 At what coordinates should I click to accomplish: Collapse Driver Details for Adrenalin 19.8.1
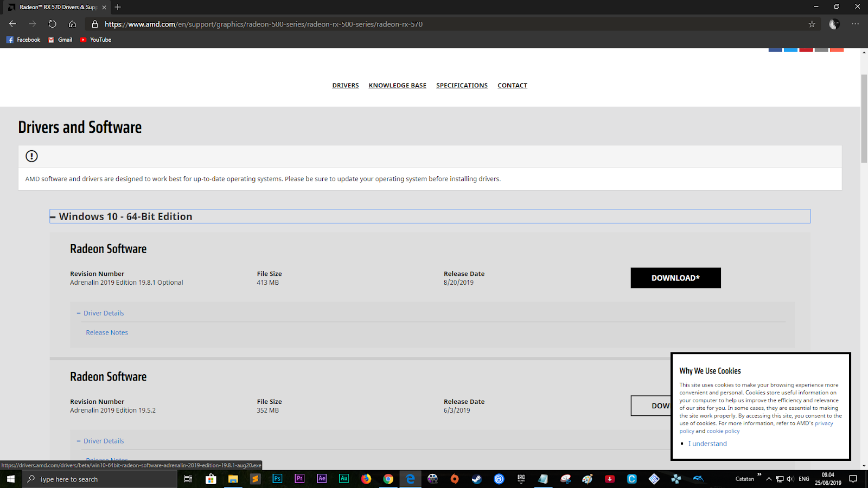click(100, 313)
